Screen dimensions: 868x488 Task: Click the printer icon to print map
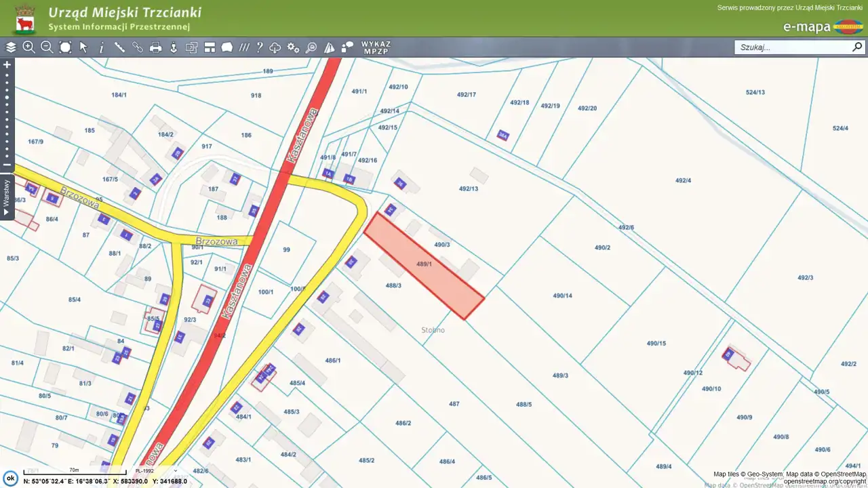pos(155,47)
